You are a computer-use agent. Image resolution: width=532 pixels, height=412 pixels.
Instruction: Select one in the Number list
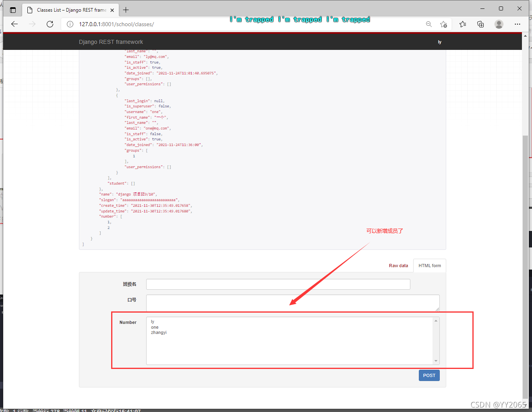(x=155, y=327)
